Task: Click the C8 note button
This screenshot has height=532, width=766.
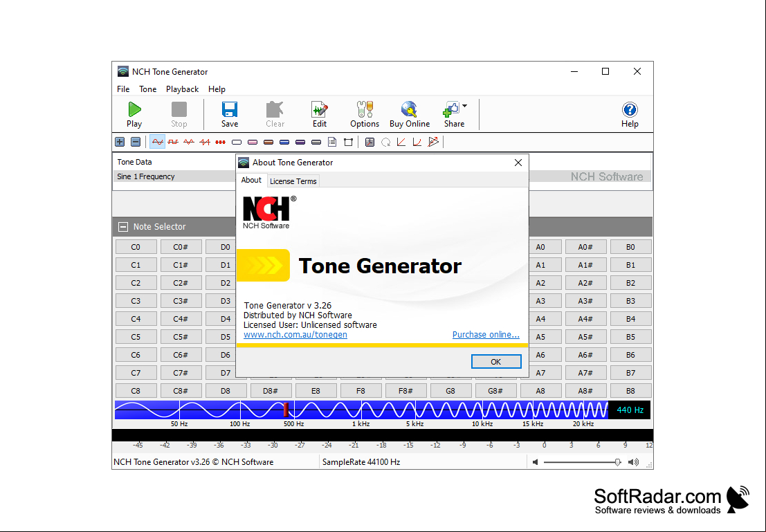Action: click(136, 391)
